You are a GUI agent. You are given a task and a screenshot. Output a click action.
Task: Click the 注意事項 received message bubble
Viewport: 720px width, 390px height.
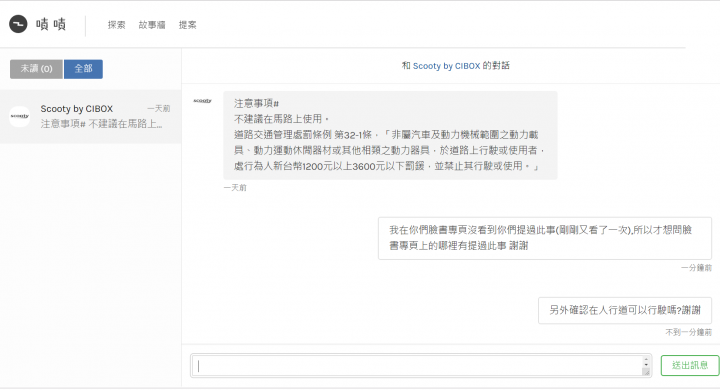pos(390,135)
